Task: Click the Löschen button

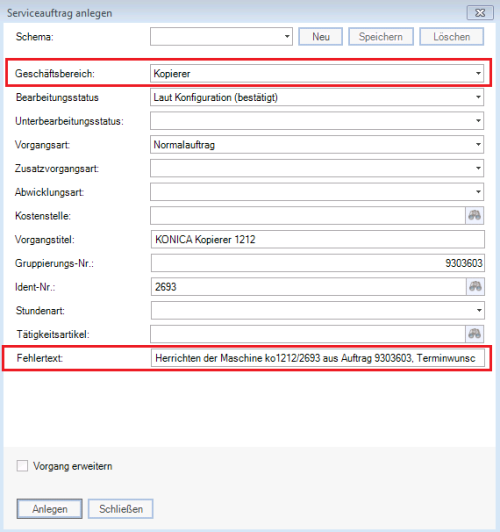Action: click(451, 36)
